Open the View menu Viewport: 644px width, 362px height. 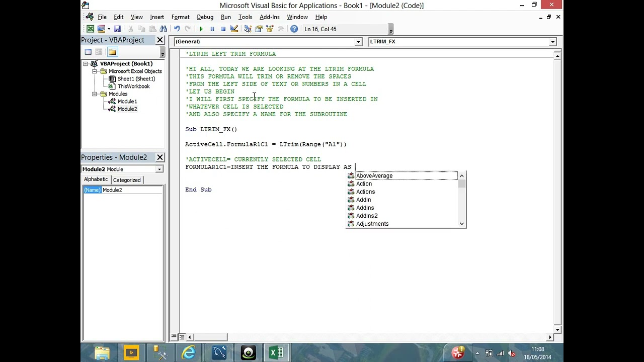pyautogui.click(x=137, y=17)
